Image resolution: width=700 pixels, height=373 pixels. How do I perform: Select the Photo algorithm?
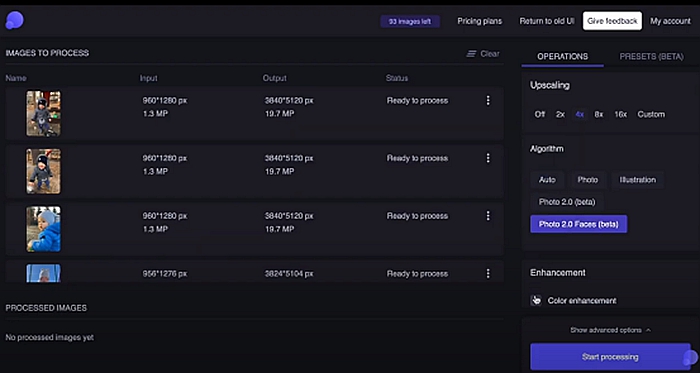(x=588, y=180)
